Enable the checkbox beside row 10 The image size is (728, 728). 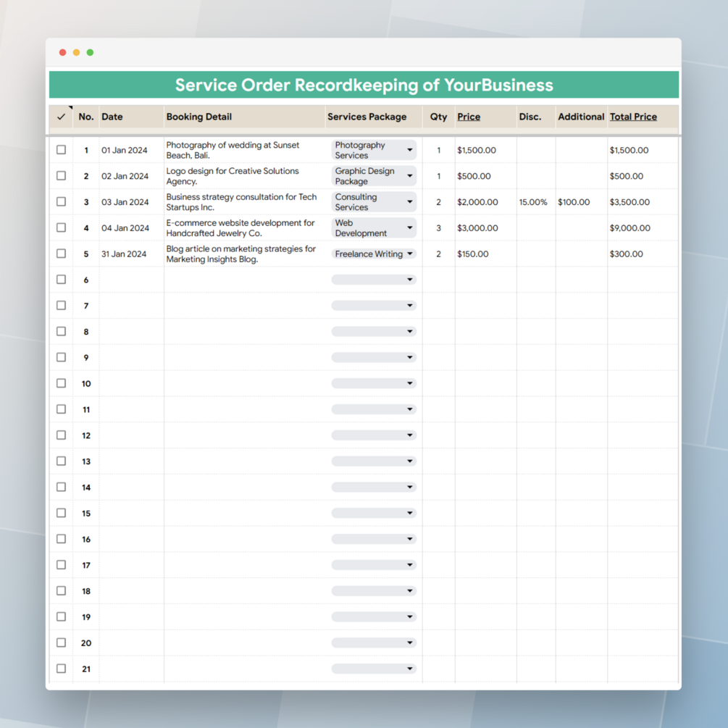(x=61, y=383)
